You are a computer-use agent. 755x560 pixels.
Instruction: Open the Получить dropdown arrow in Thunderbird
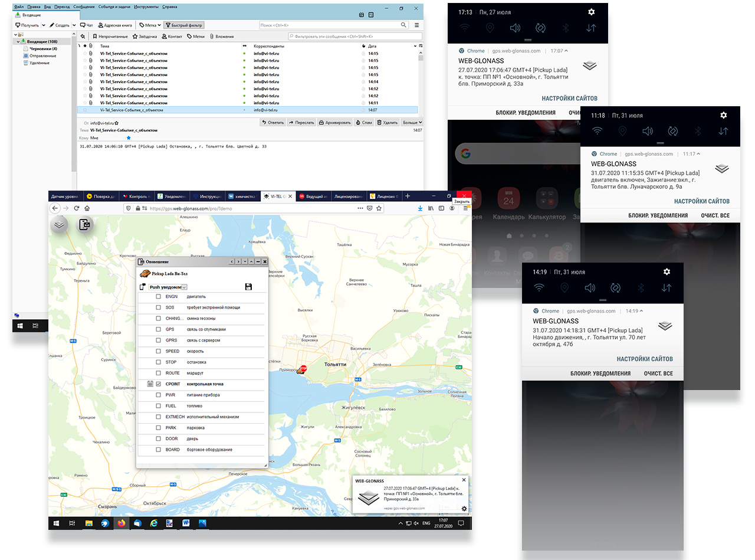(44, 25)
